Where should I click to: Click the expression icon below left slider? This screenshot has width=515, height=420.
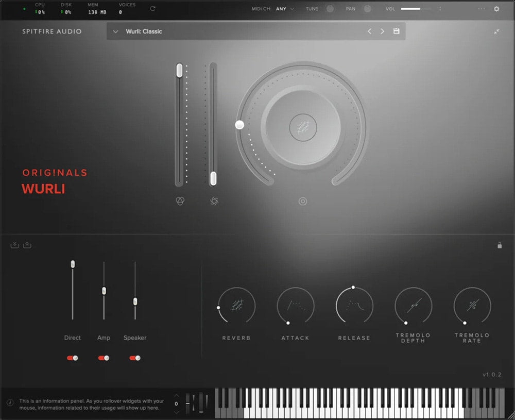tap(180, 201)
